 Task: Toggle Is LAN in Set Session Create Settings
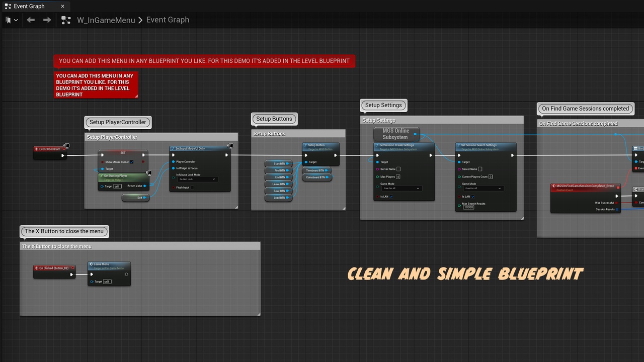point(391,197)
